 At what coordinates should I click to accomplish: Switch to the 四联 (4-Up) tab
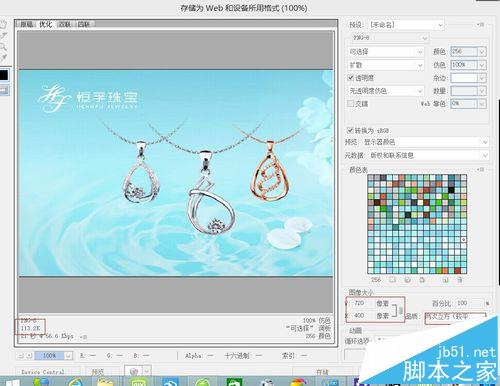pos(83,24)
